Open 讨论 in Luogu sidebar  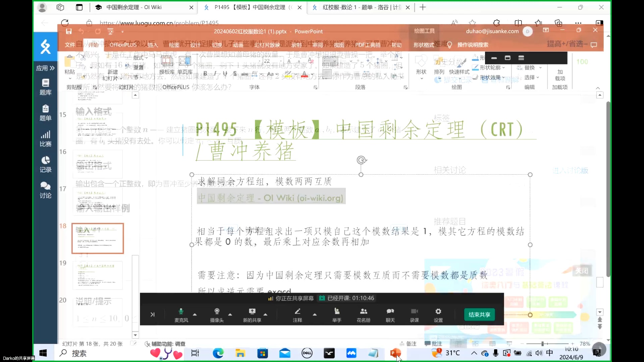[x=46, y=190]
